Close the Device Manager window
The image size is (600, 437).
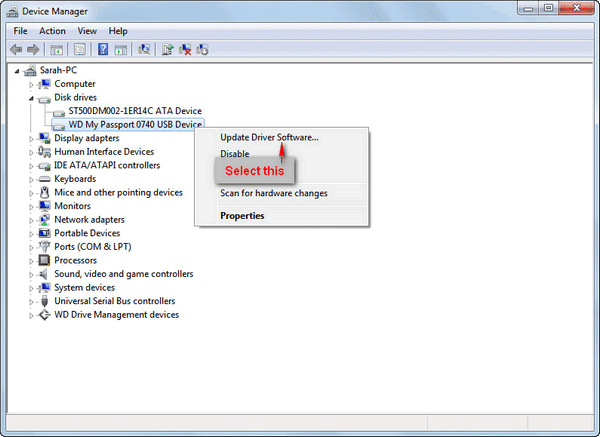(576, 8)
